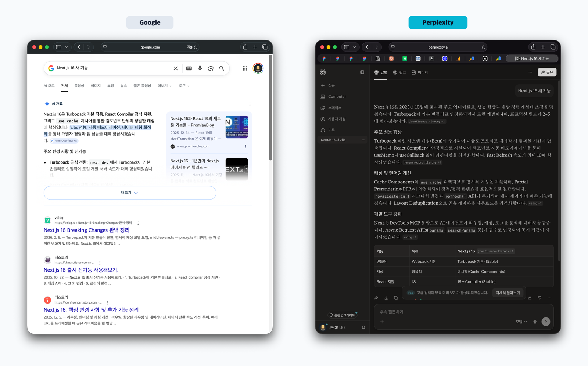The width and height of the screenshot is (588, 366).
Task: Open the Google apps grid icon
Action: click(245, 68)
